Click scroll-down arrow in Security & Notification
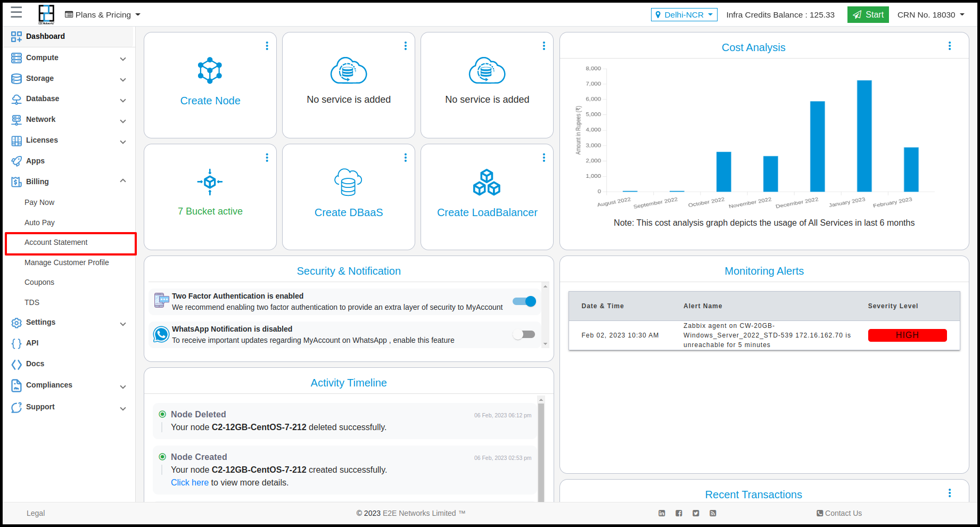 [x=545, y=344]
